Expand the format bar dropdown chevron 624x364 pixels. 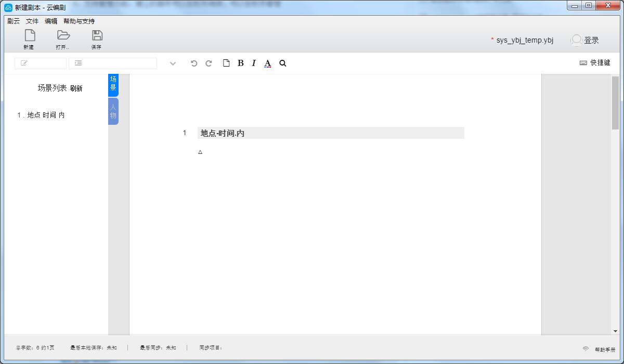(x=173, y=63)
